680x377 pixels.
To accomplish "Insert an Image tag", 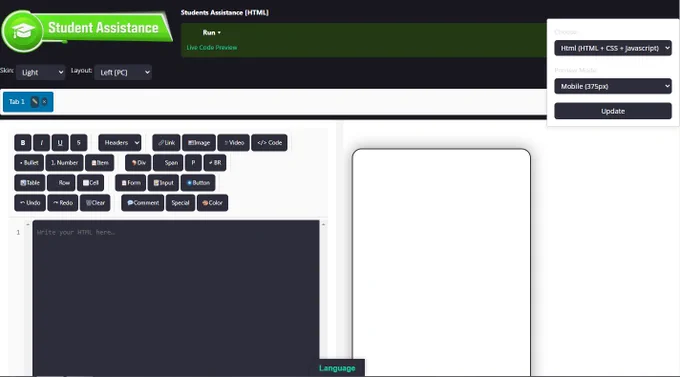I will coord(199,142).
